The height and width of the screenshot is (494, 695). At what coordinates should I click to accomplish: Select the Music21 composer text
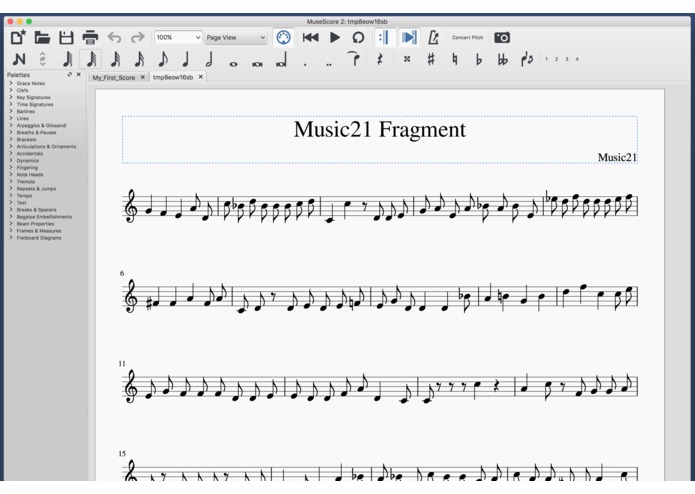coord(617,157)
